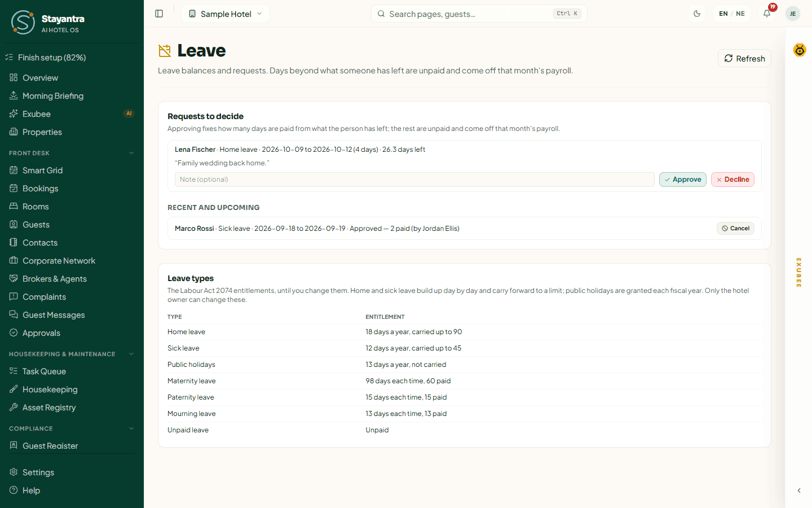The image size is (812, 508).
Task: Approve Lena Fischer's home leave request
Action: coord(683,179)
